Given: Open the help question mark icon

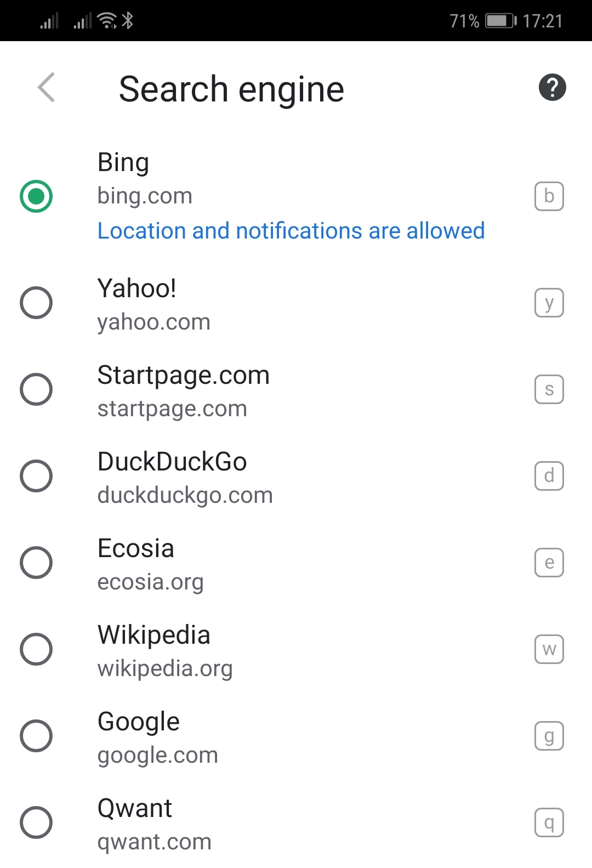Looking at the screenshot, I should pyautogui.click(x=552, y=88).
